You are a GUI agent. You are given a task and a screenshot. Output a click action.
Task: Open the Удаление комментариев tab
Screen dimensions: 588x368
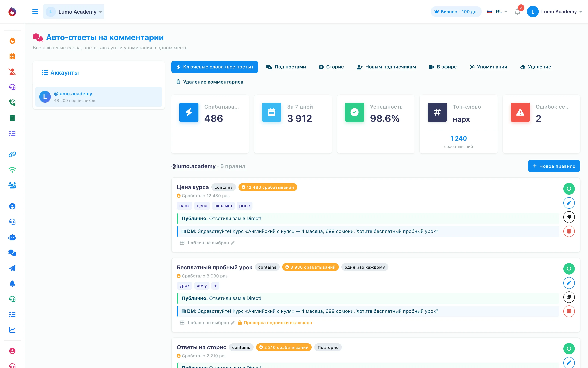(x=210, y=82)
